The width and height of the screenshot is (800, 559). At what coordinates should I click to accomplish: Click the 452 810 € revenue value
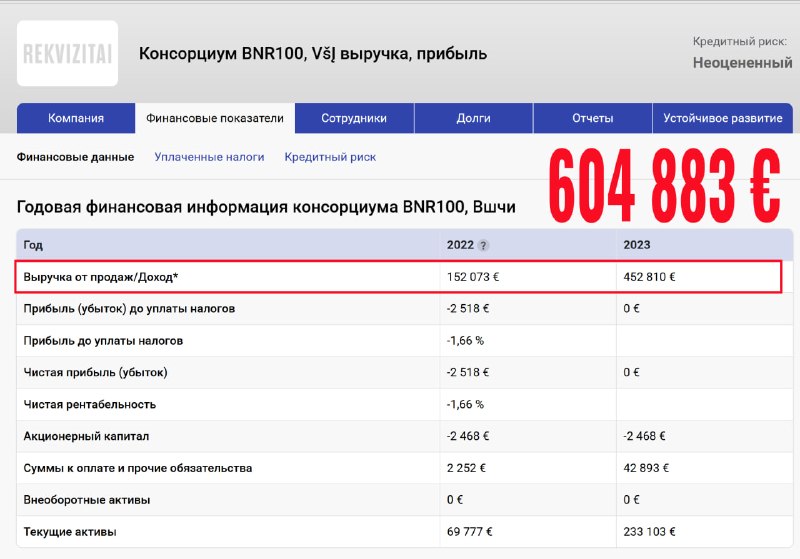pyautogui.click(x=649, y=277)
